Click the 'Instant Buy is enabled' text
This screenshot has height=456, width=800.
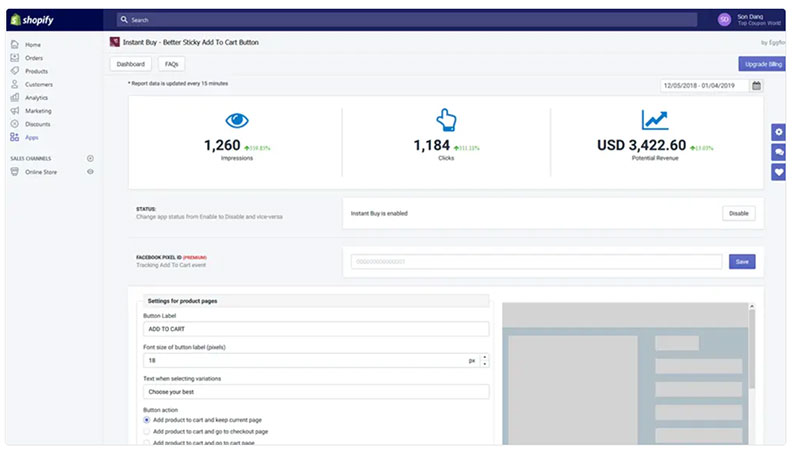click(x=379, y=214)
